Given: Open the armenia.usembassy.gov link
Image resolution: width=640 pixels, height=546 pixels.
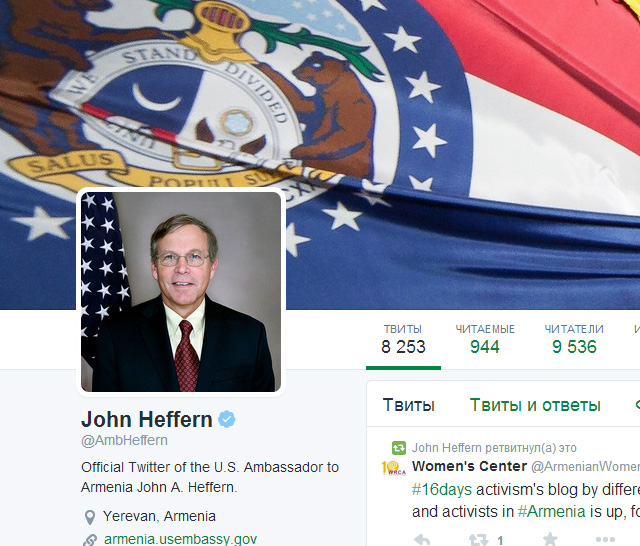Looking at the screenshot, I should (x=180, y=539).
